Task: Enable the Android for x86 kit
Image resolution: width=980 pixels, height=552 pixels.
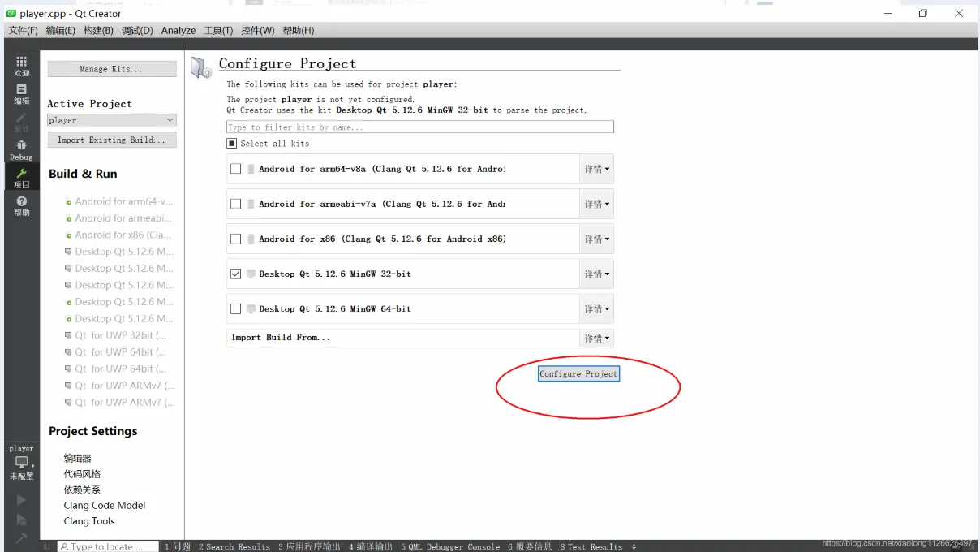Action: pos(236,239)
